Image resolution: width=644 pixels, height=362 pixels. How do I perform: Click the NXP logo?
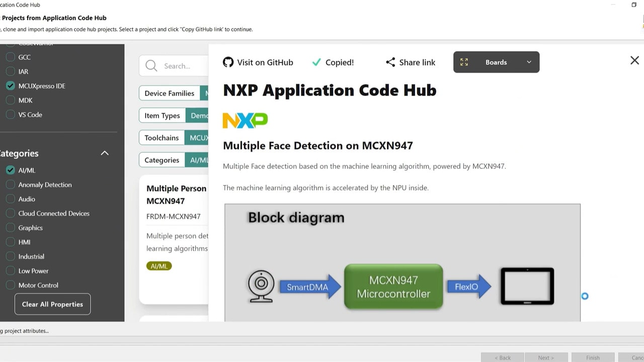[245, 121]
